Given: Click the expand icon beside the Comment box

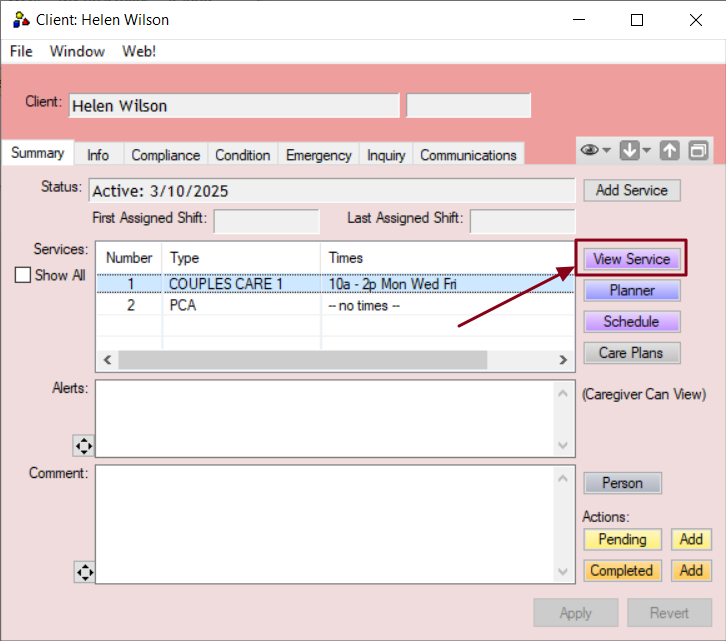Looking at the screenshot, I should (x=85, y=572).
